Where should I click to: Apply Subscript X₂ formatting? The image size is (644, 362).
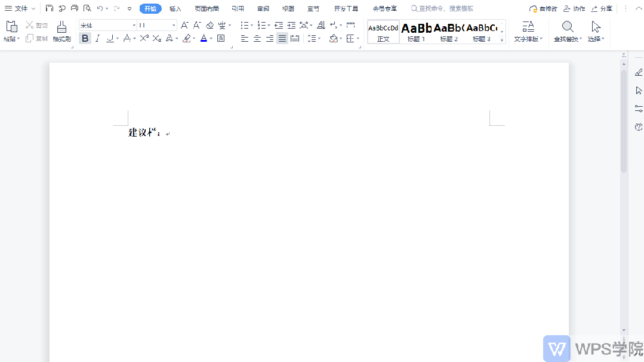click(x=157, y=38)
